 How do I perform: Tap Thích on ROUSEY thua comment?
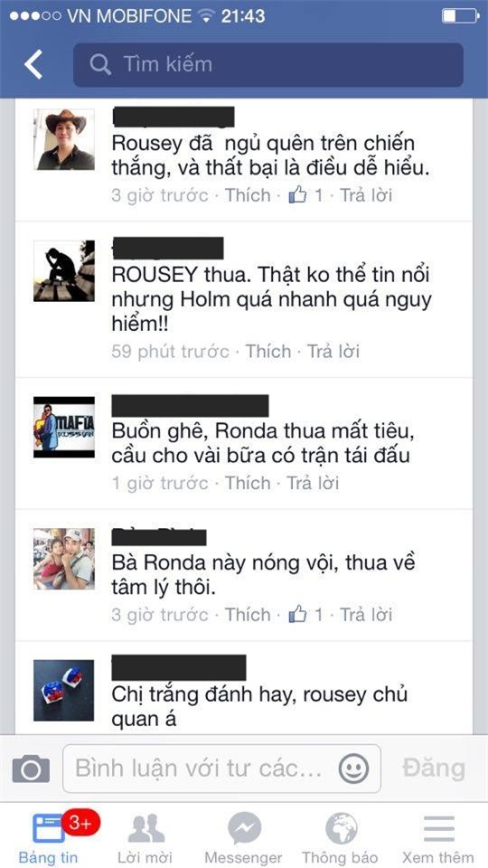click(268, 351)
